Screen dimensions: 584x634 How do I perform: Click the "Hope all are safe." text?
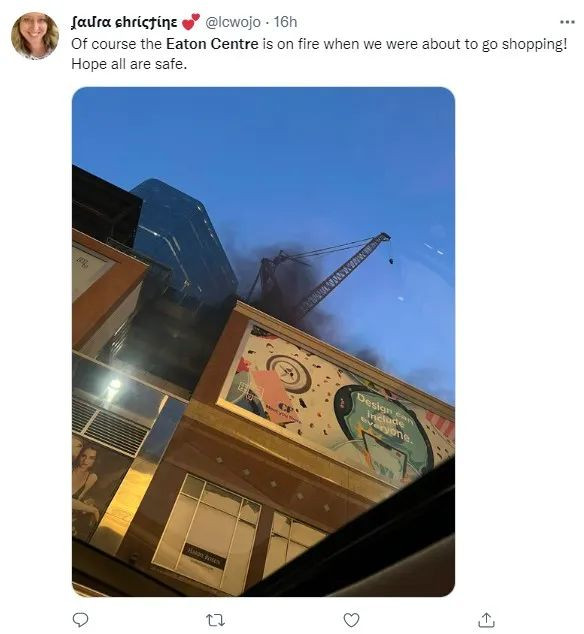129,64
